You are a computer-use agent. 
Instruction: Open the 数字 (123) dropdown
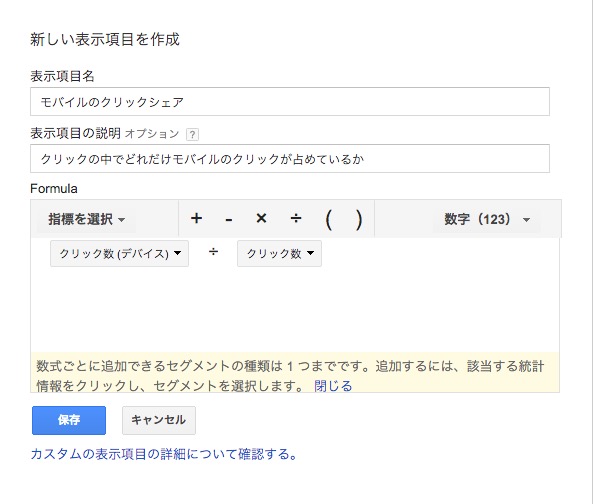click(x=487, y=219)
